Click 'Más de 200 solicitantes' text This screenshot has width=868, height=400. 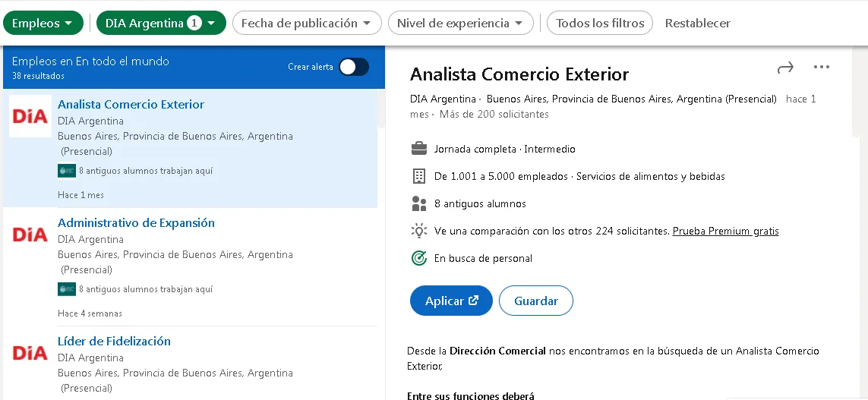coord(494,114)
